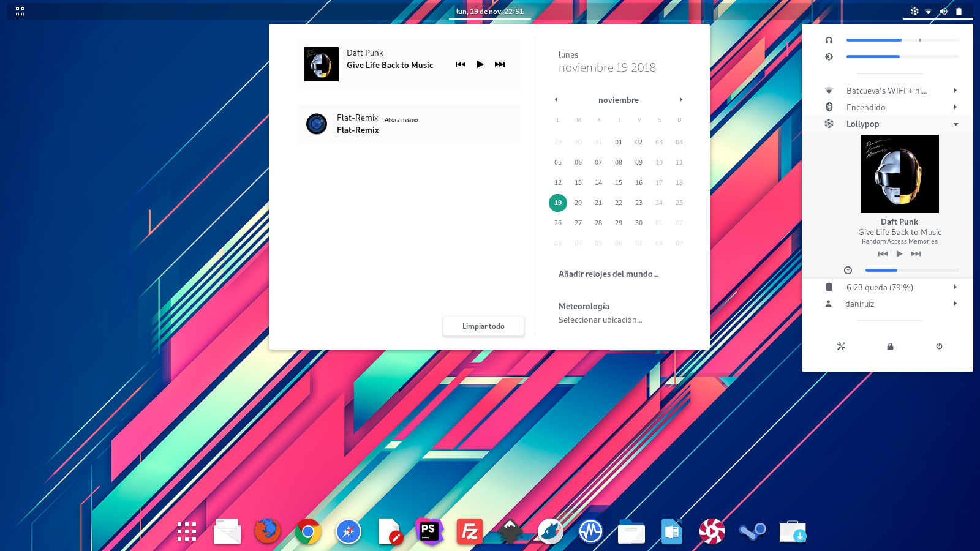Open the mail client from the dock

(x=227, y=531)
